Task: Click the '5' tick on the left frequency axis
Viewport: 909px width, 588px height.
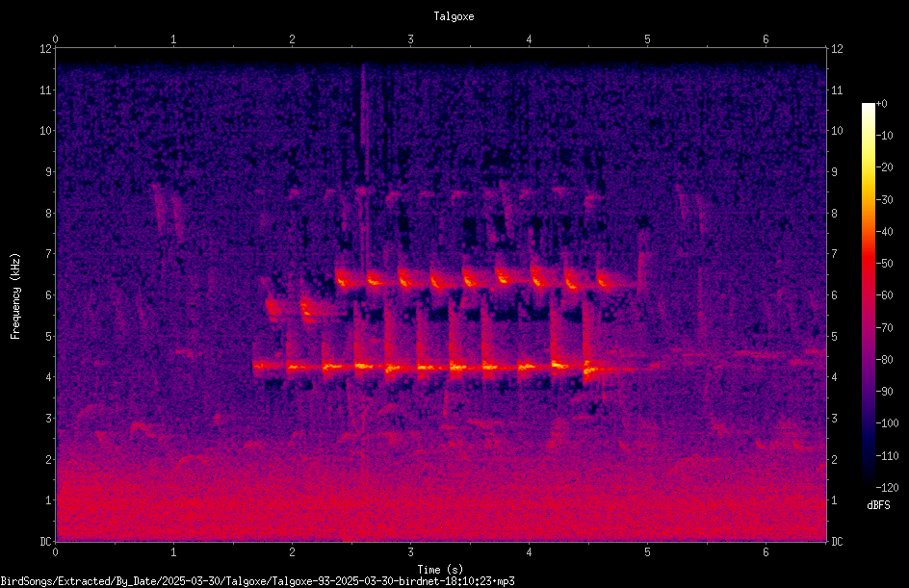Action: 48,337
